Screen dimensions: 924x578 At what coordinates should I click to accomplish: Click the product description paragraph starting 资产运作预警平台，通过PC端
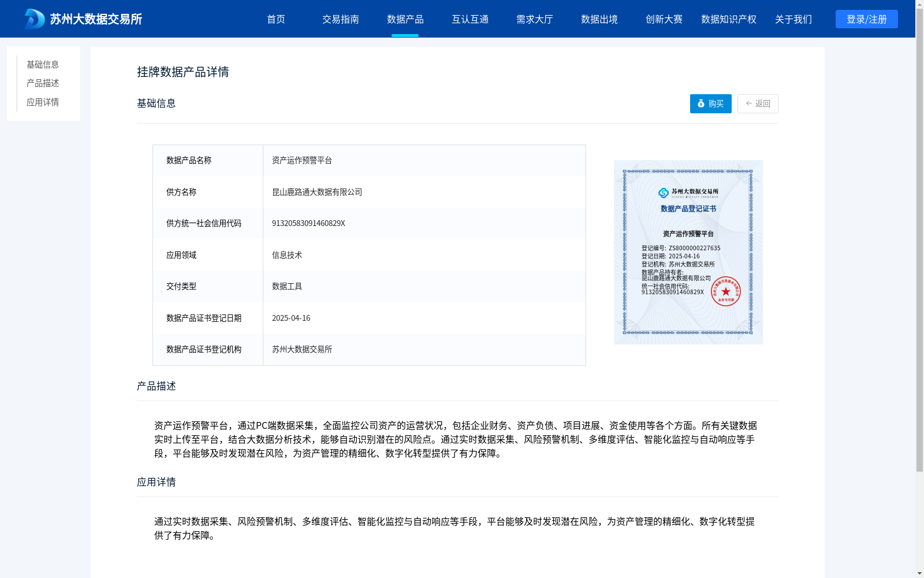(x=456, y=439)
